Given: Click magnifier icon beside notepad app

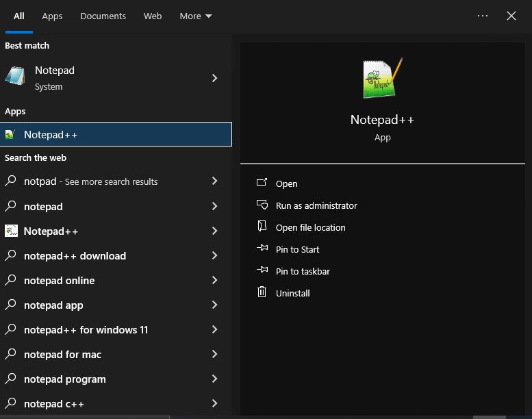Looking at the screenshot, I should click(10, 305).
